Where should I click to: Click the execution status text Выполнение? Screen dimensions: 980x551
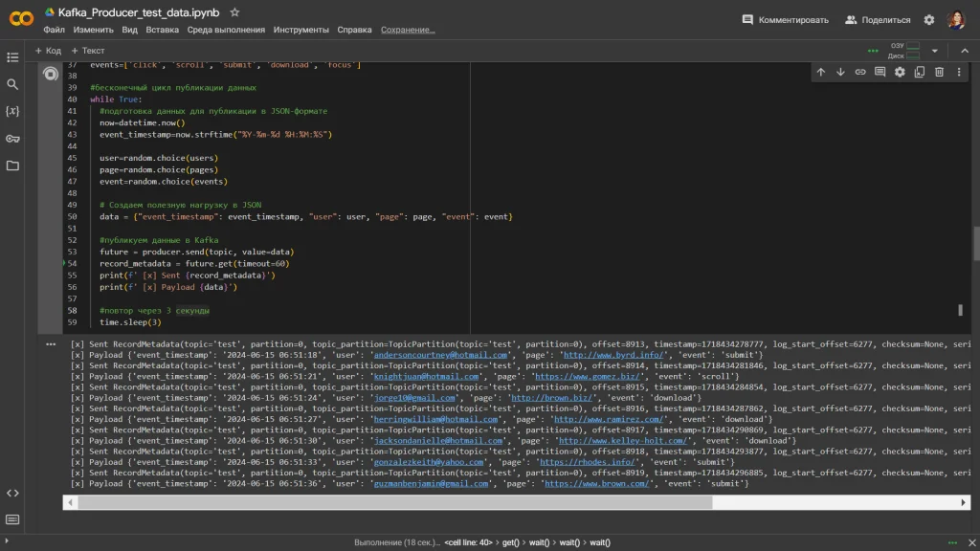click(x=397, y=543)
